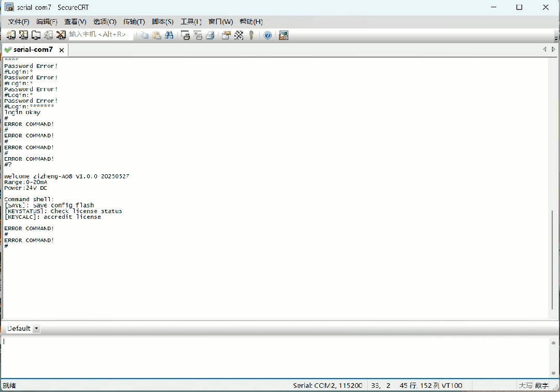This screenshot has width=560, height=392.
Task: Toggle the 数字 num lock indicator
Action: click(x=541, y=385)
